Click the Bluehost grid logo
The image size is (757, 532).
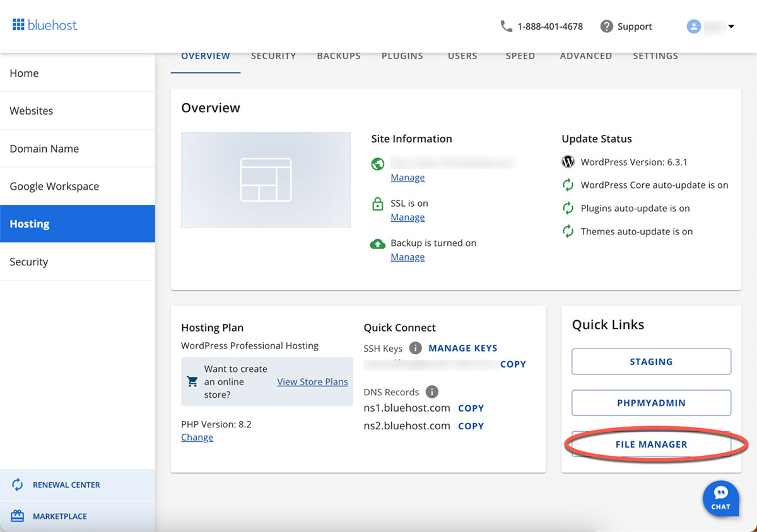point(18,25)
